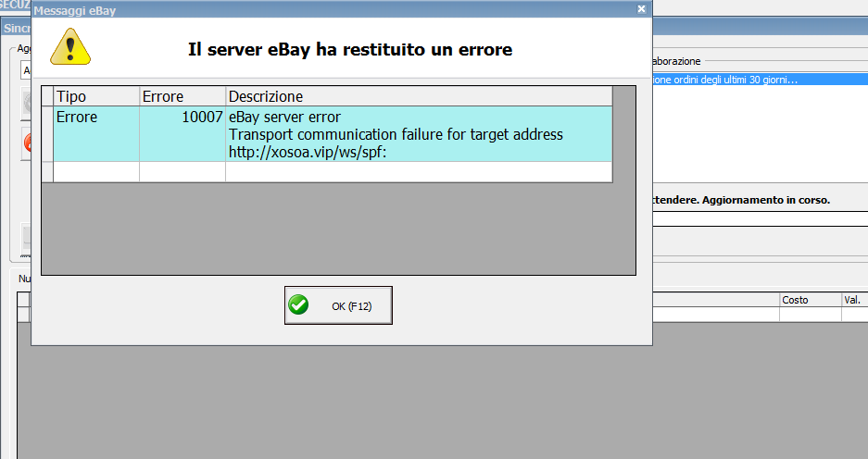
Task: Click the empty second row's description cell
Action: pyautogui.click(x=419, y=172)
